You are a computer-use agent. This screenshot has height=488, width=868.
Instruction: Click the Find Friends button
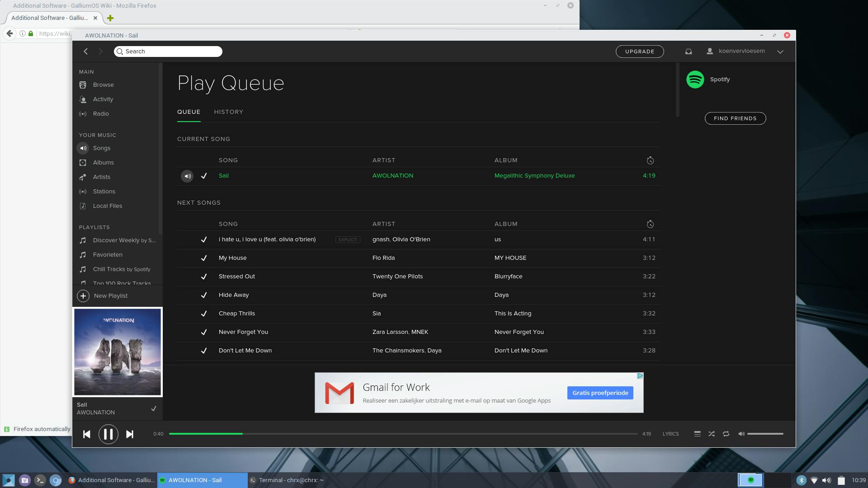[735, 118]
